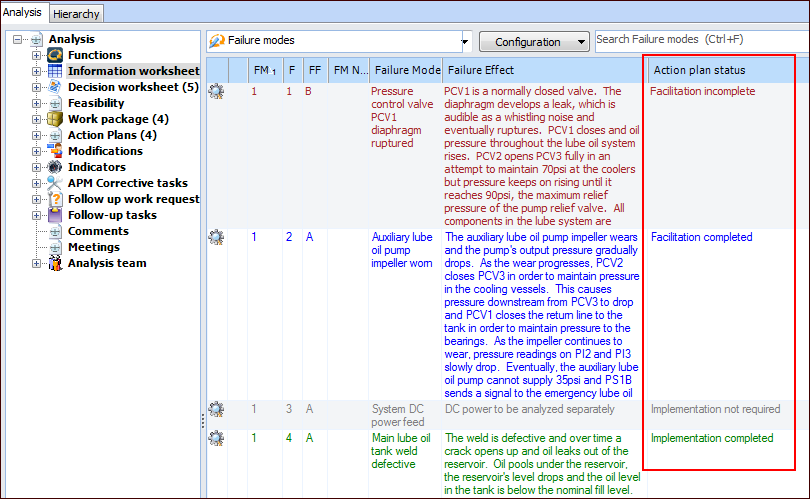810x499 pixels.
Task: Click the Indicators gauge icon
Action: (x=55, y=167)
